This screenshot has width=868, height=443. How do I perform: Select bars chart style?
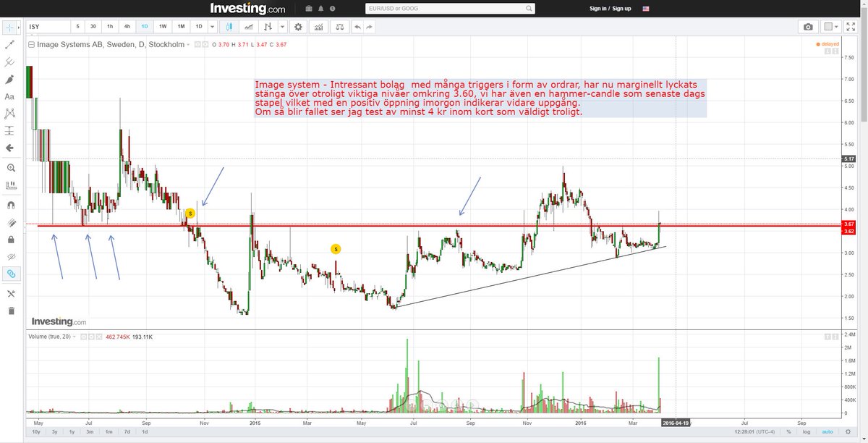point(268,27)
